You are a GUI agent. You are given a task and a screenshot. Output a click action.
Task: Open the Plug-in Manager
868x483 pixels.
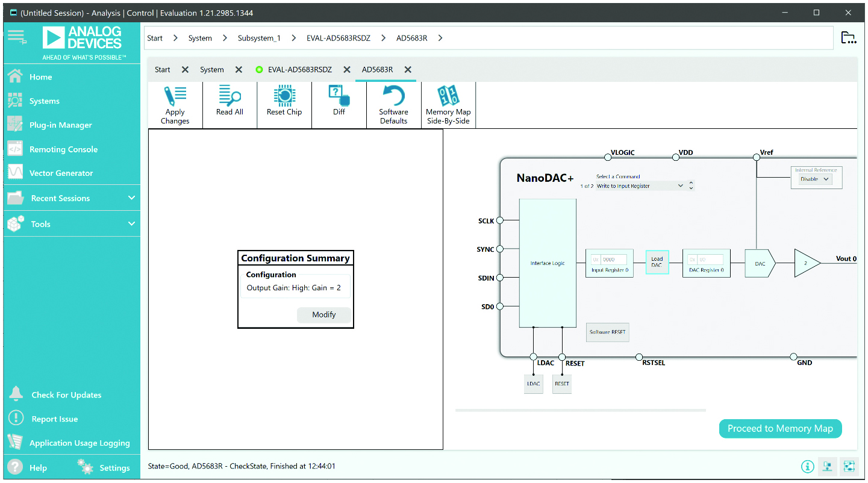60,125
